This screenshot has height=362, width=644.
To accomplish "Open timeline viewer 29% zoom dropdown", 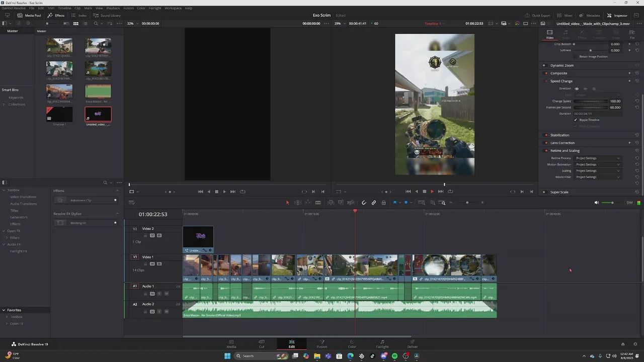I will [340, 24].
